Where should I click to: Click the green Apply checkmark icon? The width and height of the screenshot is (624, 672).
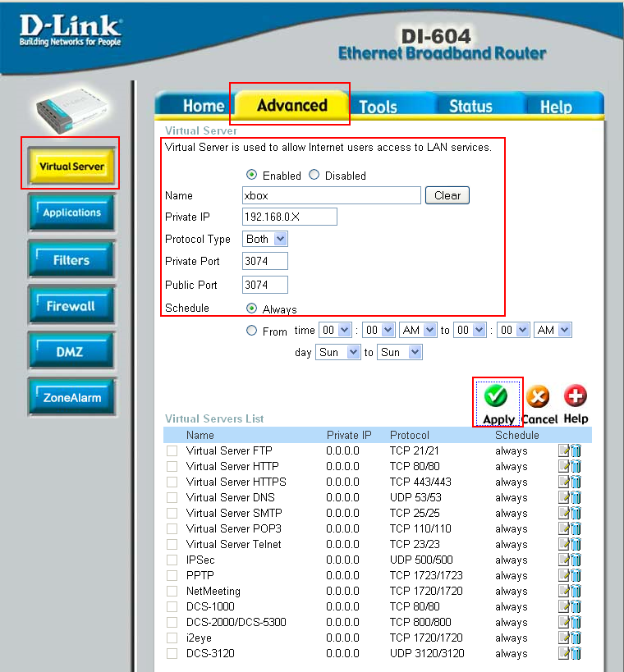[496, 396]
